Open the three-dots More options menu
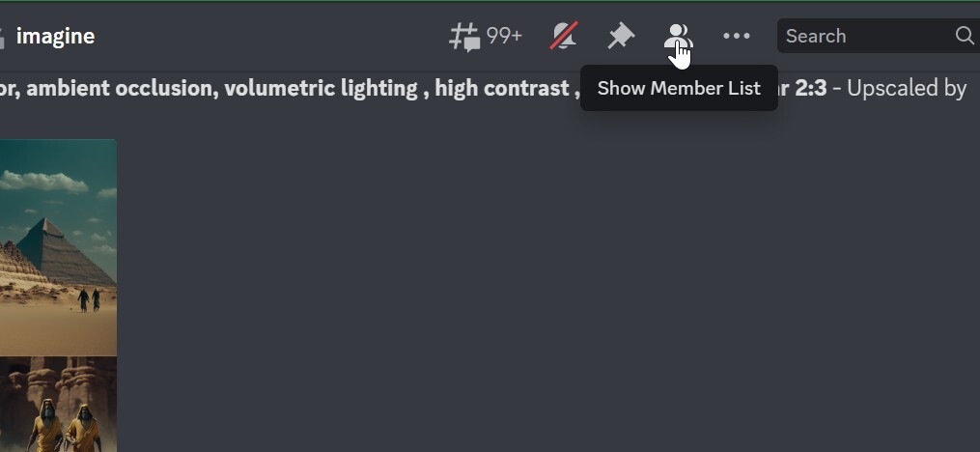The width and height of the screenshot is (980, 452). click(x=737, y=37)
